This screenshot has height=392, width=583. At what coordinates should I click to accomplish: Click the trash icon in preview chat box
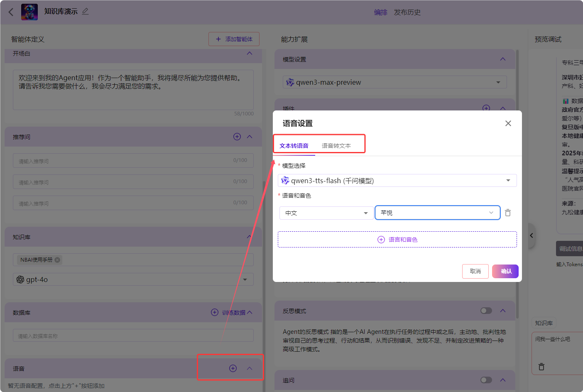coord(541,367)
